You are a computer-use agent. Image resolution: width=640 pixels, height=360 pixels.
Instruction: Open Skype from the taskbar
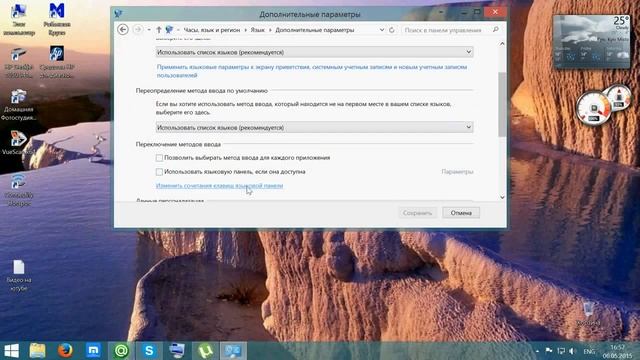pyautogui.click(x=149, y=351)
